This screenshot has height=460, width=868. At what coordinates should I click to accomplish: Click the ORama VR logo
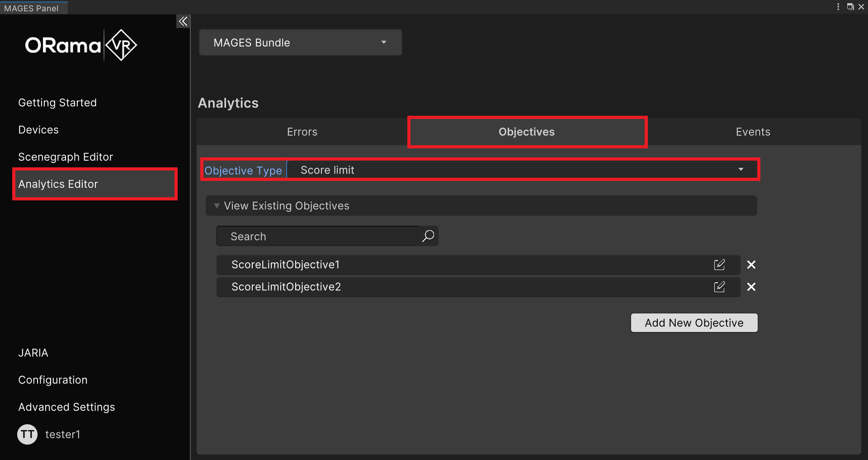(x=80, y=45)
